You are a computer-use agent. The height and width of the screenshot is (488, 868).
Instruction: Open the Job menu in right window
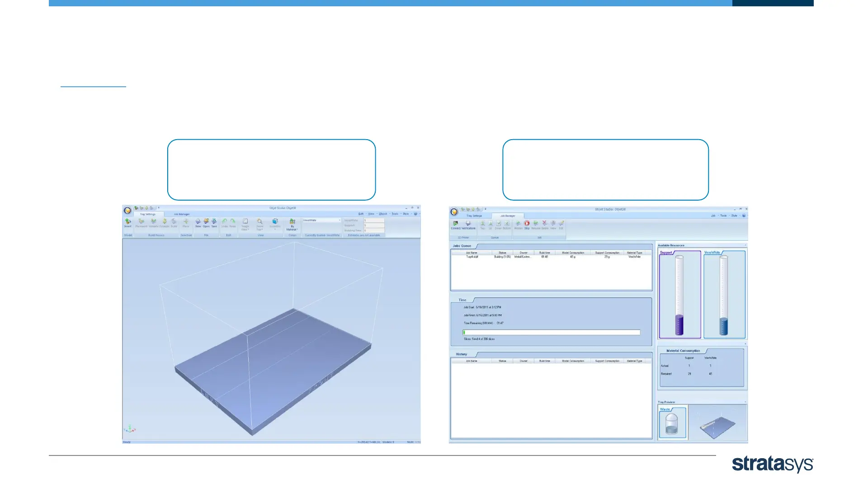[713, 216]
